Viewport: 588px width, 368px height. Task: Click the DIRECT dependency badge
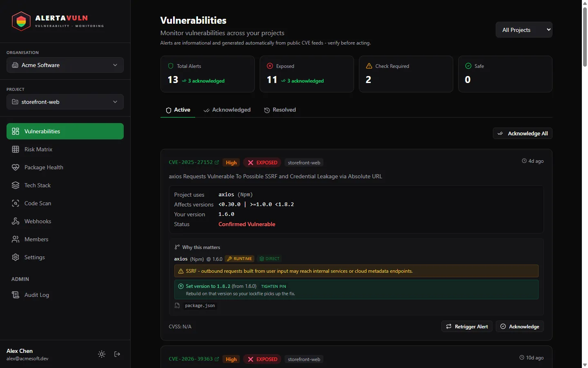click(269, 259)
